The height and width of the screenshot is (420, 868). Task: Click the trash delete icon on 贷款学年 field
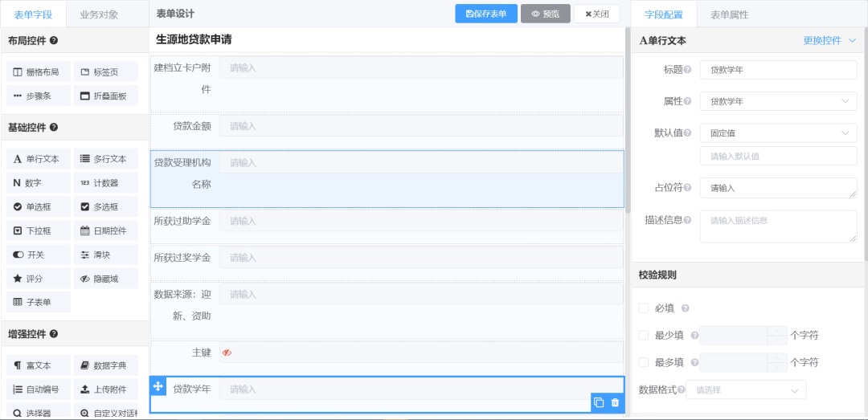pos(615,402)
